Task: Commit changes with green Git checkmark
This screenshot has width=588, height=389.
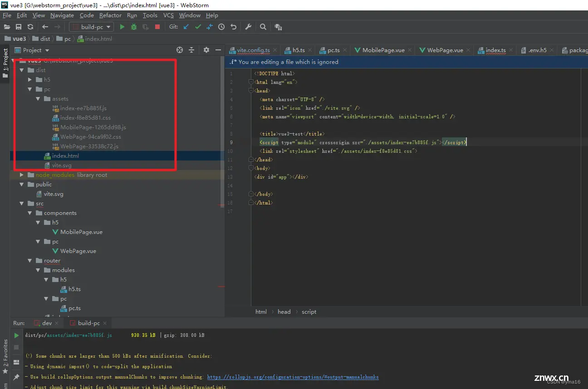Action: pyautogui.click(x=198, y=27)
